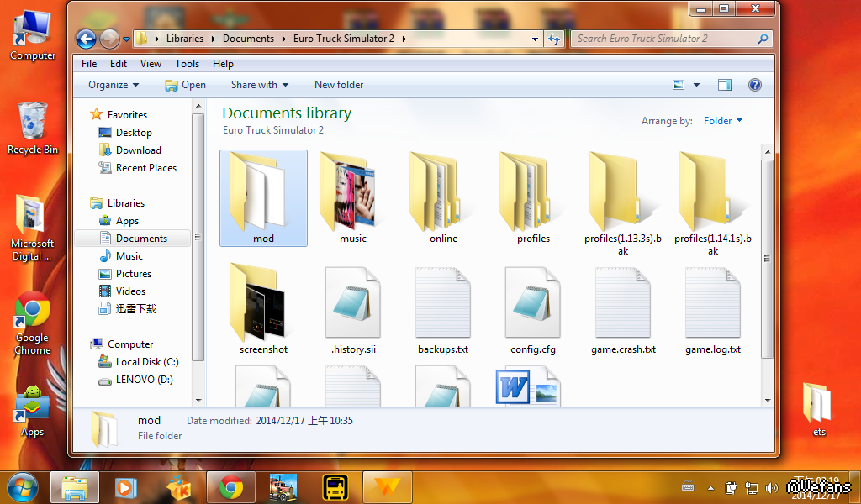The height and width of the screenshot is (504, 861).
Task: Select the screenshot folder
Action: pyautogui.click(x=262, y=307)
